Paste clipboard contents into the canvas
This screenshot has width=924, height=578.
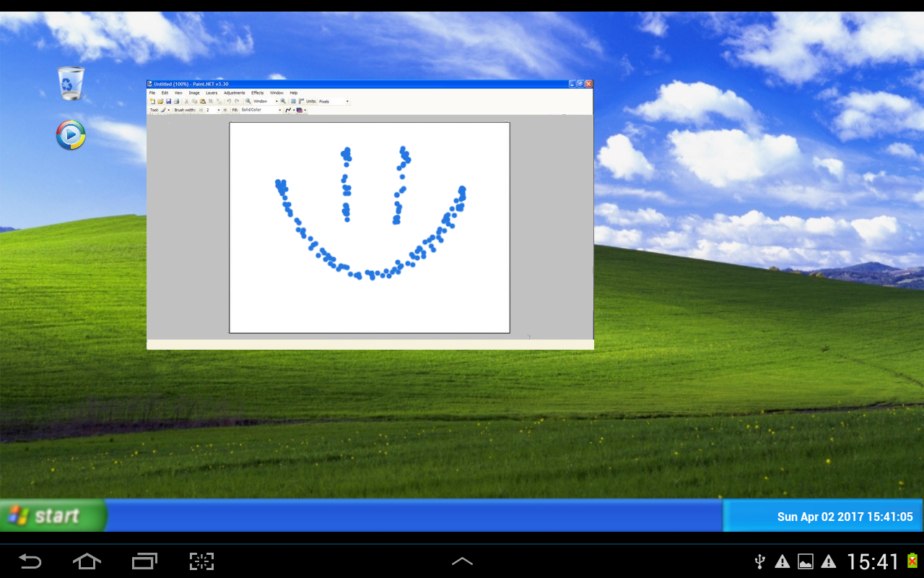[x=204, y=101]
